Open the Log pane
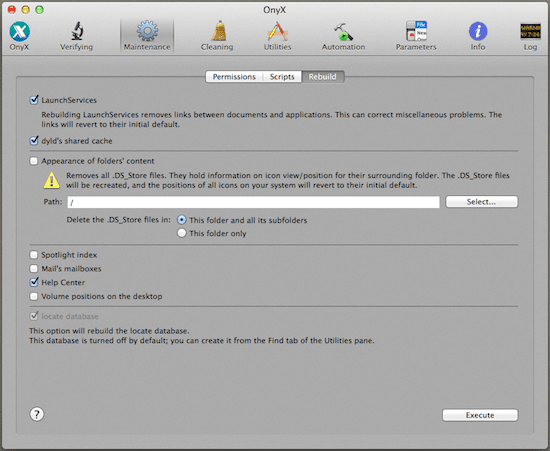This screenshot has height=451, width=550. click(530, 35)
